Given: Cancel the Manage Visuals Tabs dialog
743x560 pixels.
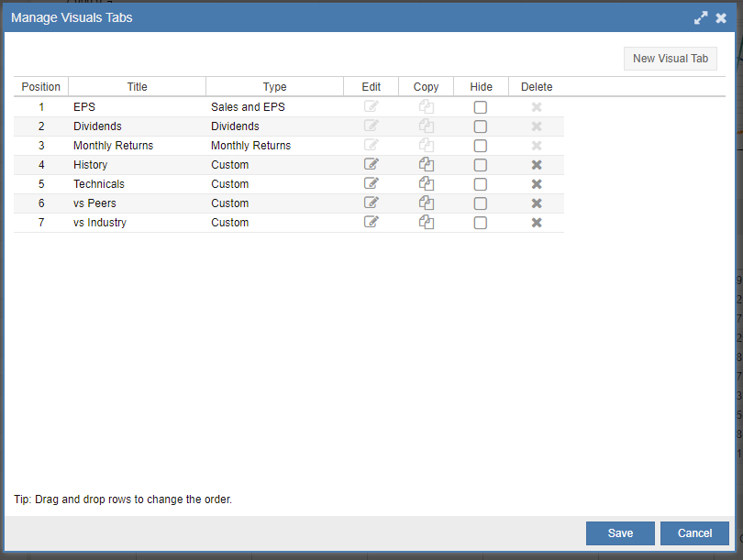Looking at the screenshot, I should [694, 533].
